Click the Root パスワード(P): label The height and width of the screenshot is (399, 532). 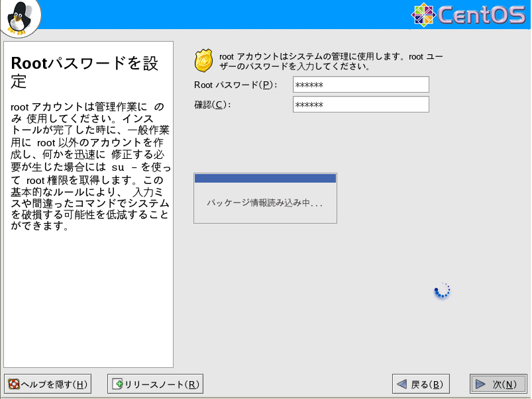(x=236, y=85)
